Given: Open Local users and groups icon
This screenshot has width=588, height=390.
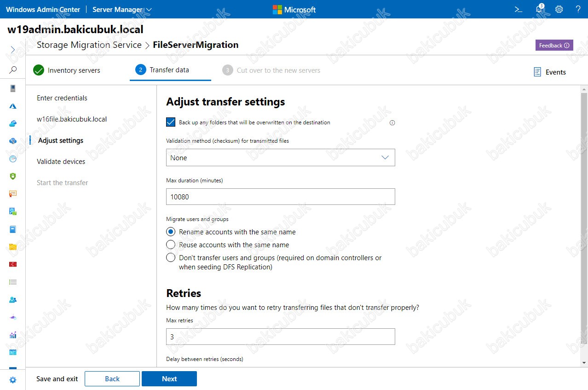Looking at the screenshot, I should coord(13,299).
